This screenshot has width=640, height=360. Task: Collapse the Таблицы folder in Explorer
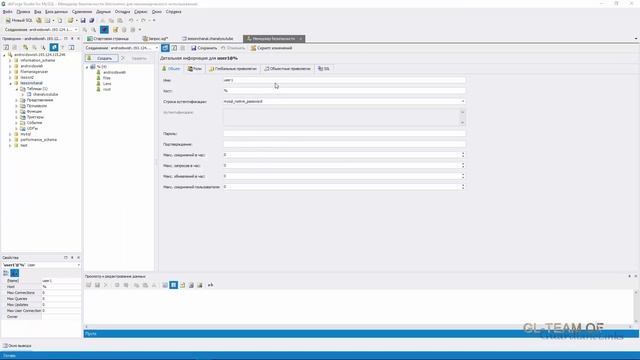coord(17,89)
